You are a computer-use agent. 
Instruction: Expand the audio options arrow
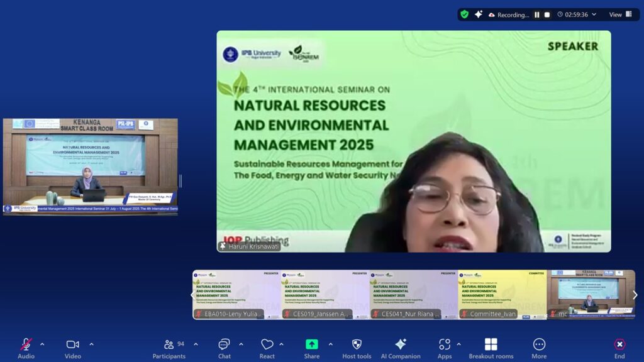coord(42,344)
